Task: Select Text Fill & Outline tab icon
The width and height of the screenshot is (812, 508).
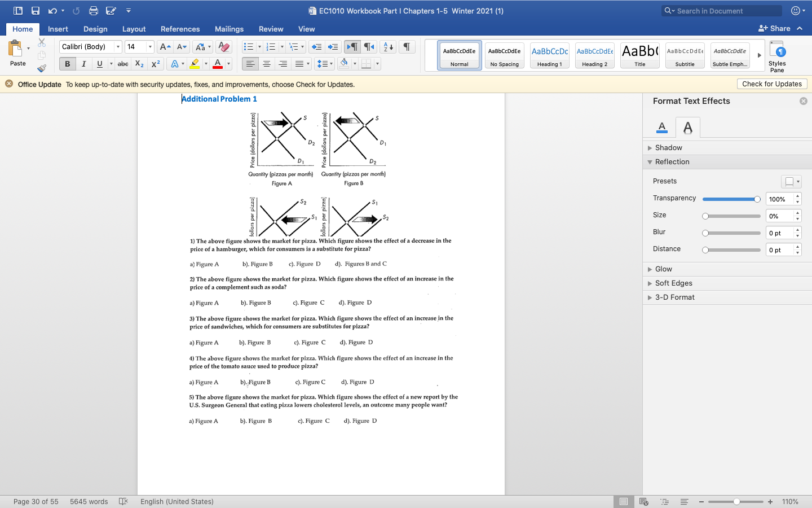Action: tap(662, 128)
